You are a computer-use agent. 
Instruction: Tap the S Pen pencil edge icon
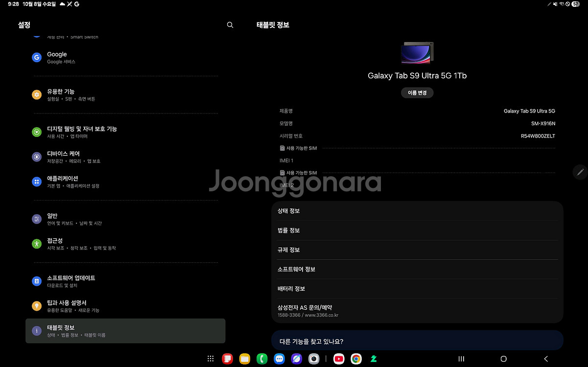(580, 172)
